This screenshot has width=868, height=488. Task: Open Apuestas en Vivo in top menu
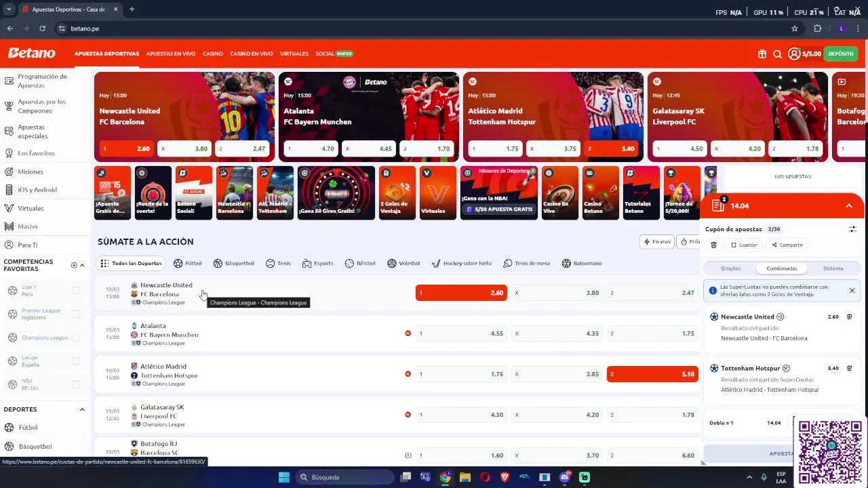pyautogui.click(x=171, y=54)
